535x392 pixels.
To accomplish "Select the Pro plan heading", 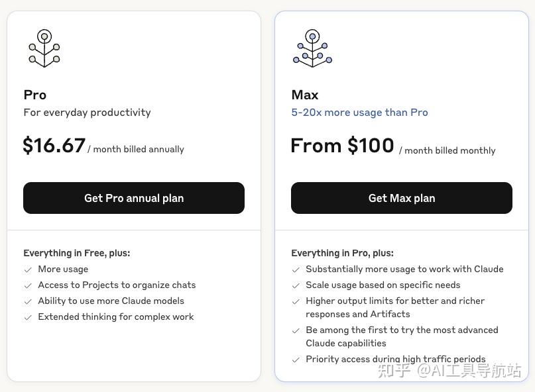I will coord(35,95).
